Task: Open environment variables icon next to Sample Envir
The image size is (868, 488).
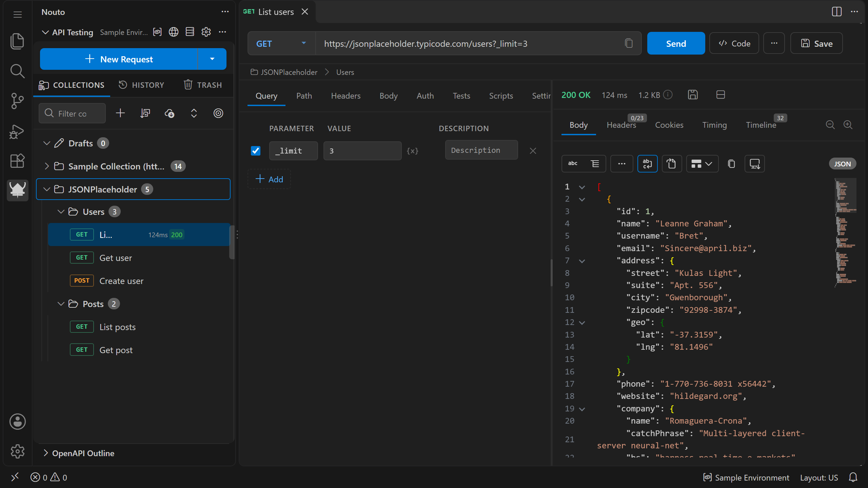Action: [x=157, y=32]
